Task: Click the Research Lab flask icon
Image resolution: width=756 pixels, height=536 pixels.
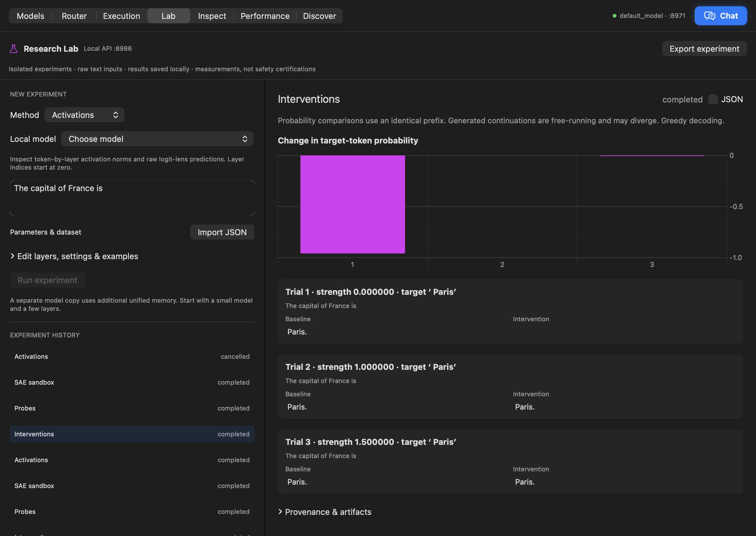Action: (x=14, y=49)
